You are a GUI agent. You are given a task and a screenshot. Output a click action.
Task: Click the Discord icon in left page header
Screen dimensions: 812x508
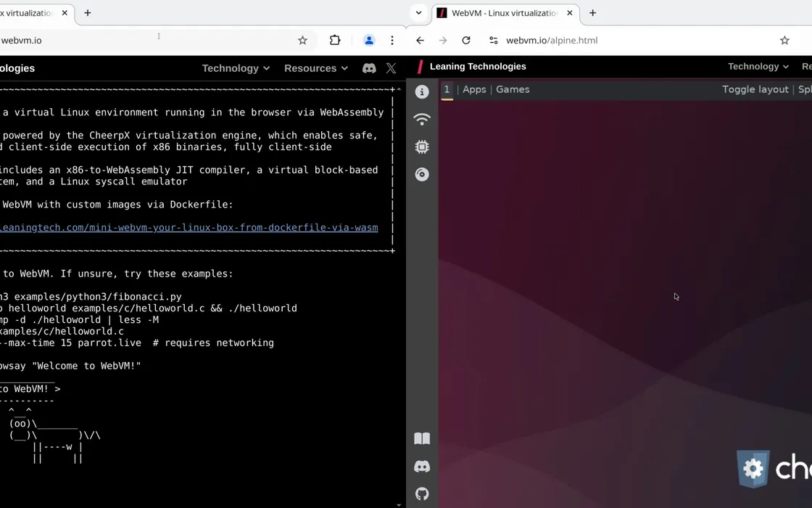[369, 68]
